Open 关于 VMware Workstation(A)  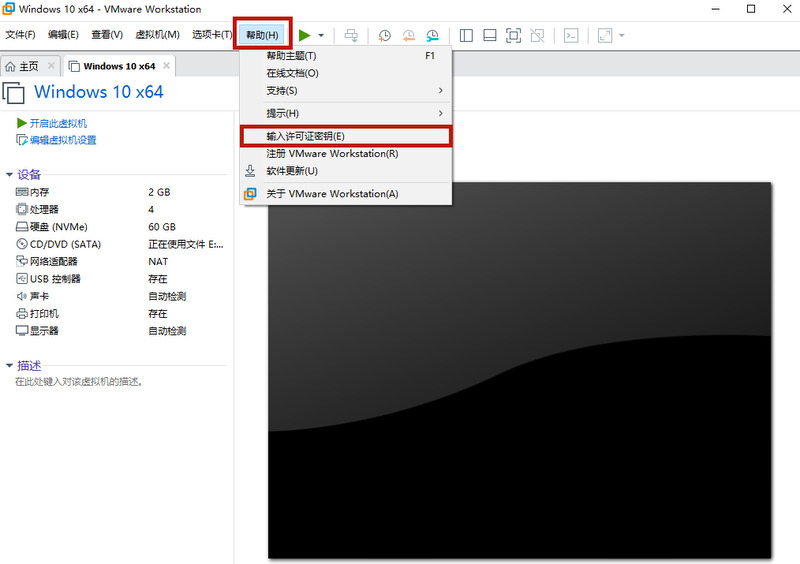[346, 194]
